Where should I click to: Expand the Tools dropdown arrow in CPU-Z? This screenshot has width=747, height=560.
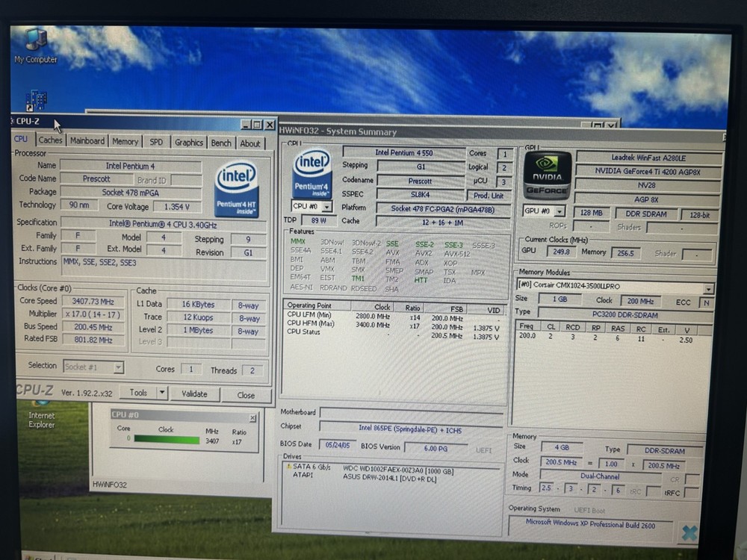(x=162, y=393)
